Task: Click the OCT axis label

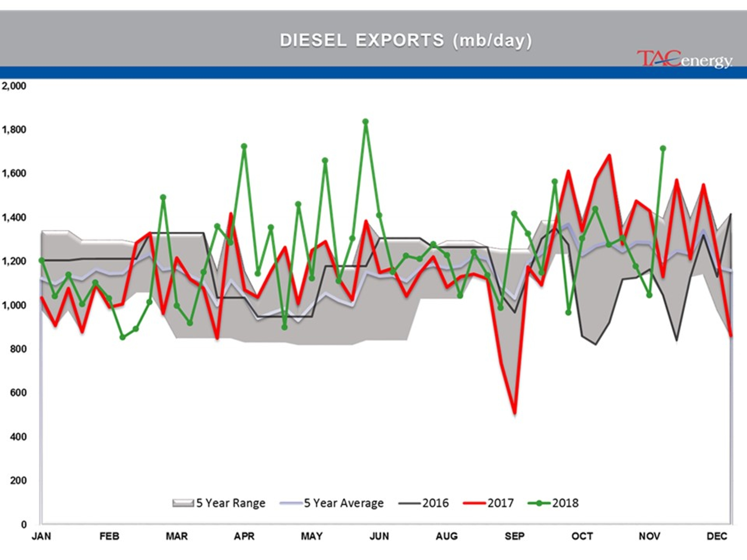Action: click(582, 536)
